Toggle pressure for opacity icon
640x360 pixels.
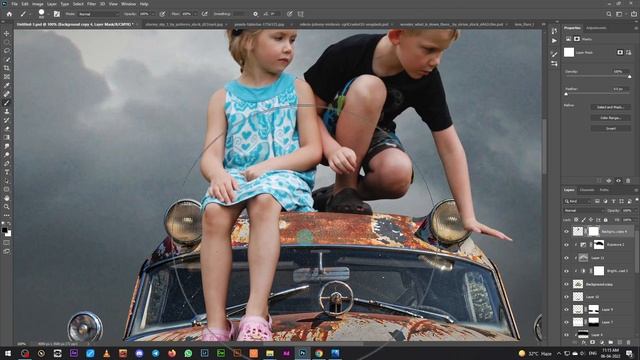162,14
